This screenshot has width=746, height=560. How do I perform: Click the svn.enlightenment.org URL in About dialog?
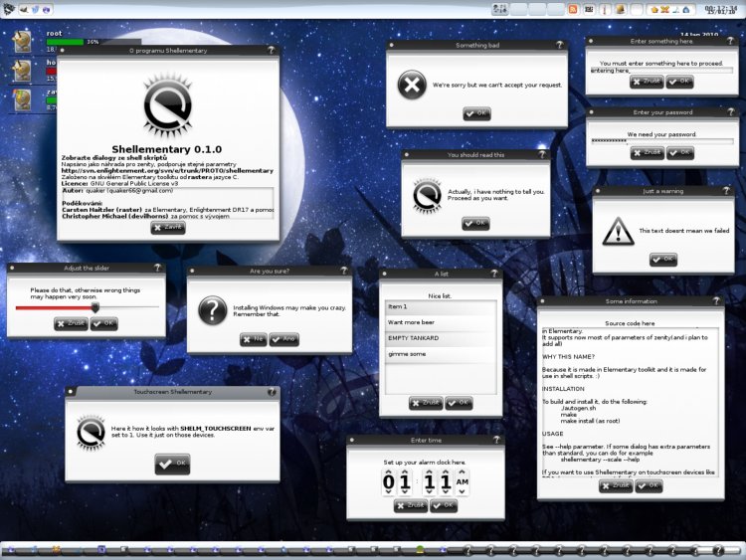(x=167, y=170)
